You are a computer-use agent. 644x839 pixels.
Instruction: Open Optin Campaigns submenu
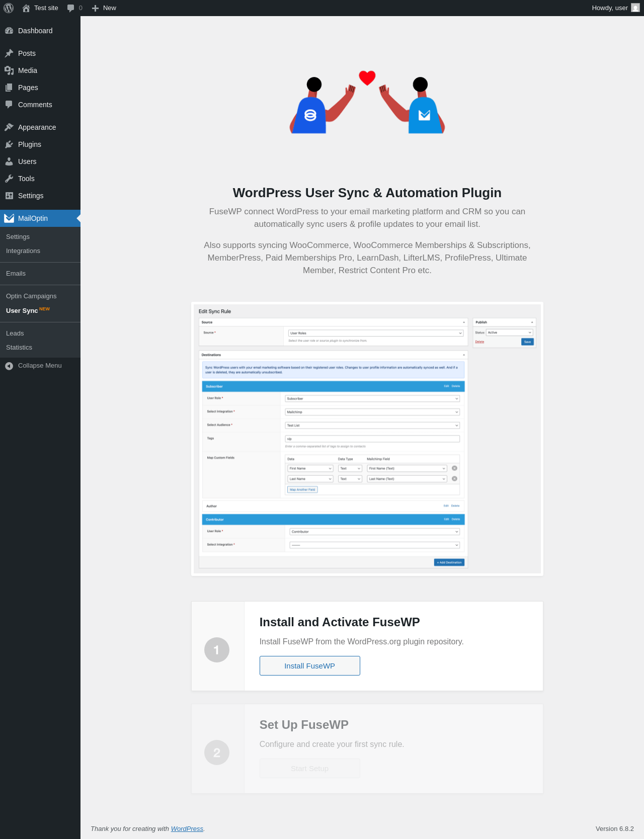pos(40,296)
